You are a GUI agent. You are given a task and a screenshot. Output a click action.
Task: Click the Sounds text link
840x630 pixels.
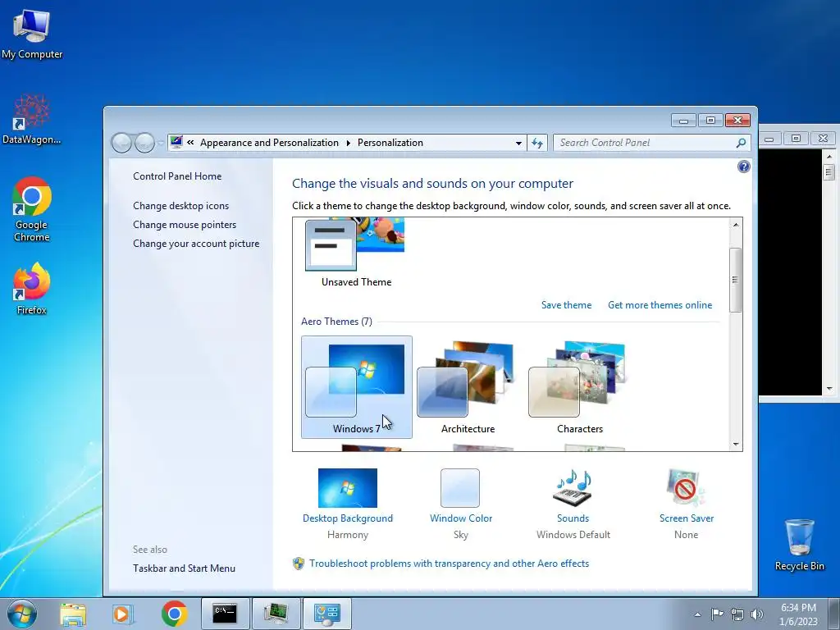coord(573,518)
